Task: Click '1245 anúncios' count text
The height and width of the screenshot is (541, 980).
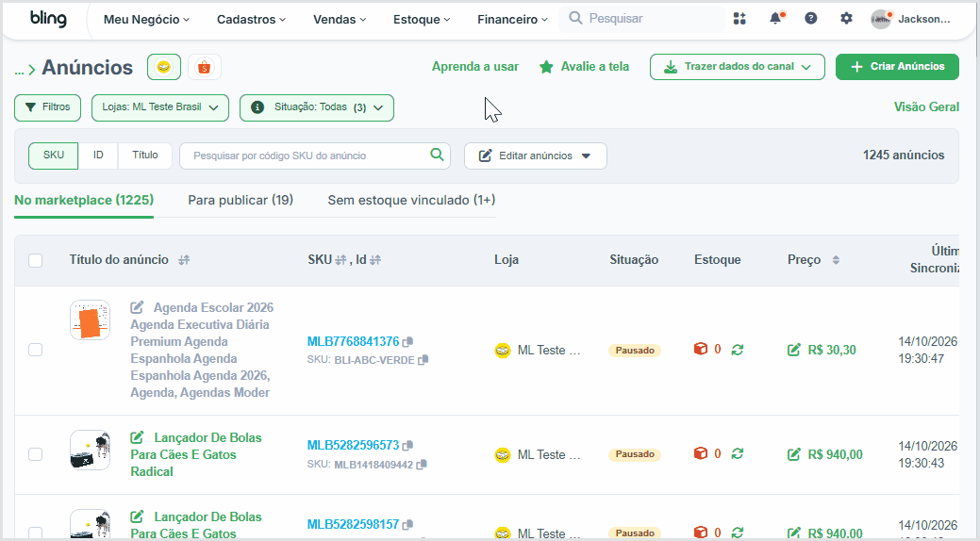Action: pos(904,156)
